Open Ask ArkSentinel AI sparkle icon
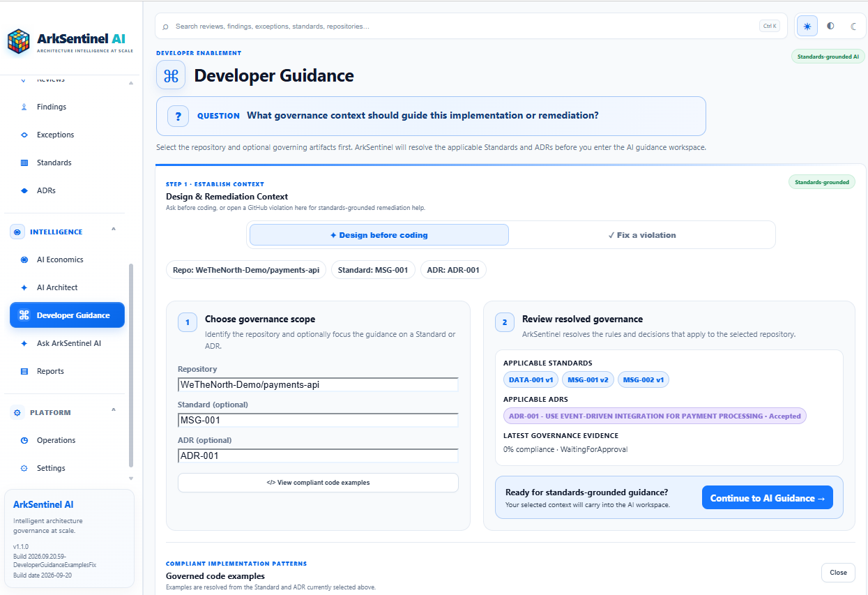 (24, 343)
